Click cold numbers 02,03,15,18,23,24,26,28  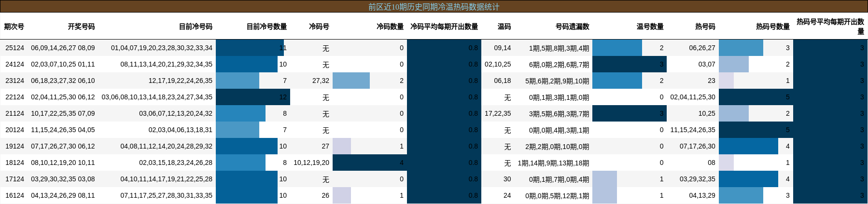176,163
